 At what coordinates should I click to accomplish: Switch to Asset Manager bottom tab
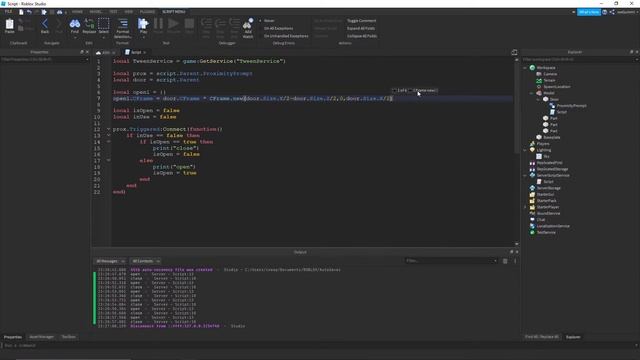pyautogui.click(x=41, y=337)
